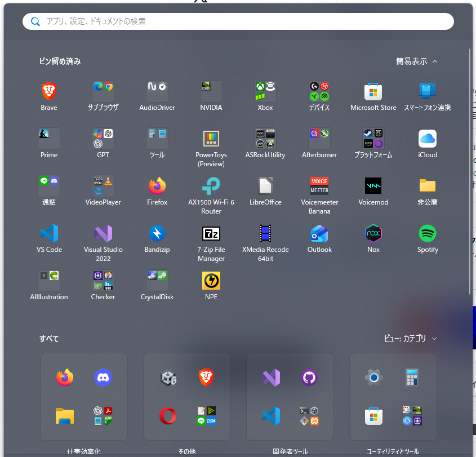Open the 通話 folder

point(49,186)
